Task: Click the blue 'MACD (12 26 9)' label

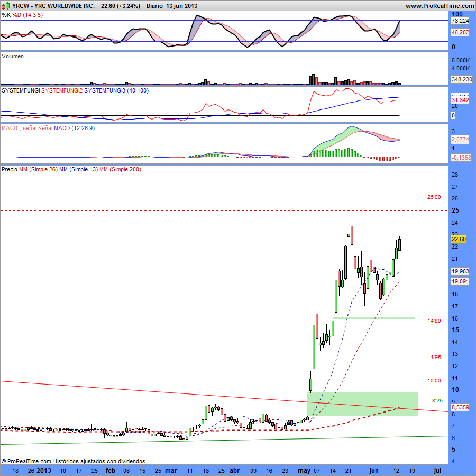Action: click(75, 128)
